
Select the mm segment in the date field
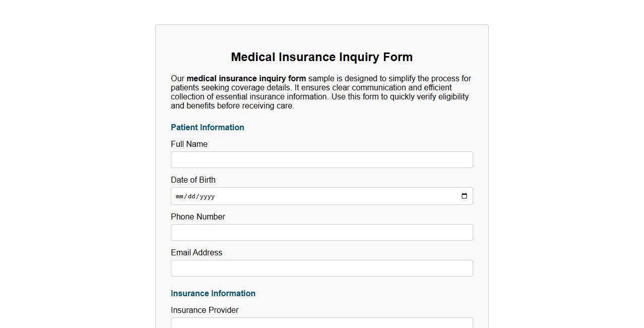(180, 196)
